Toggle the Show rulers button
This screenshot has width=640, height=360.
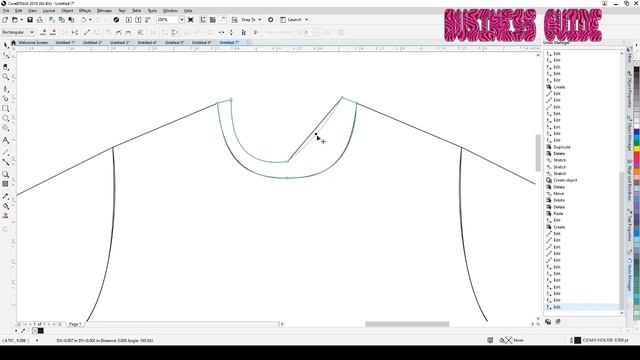tap(203, 20)
